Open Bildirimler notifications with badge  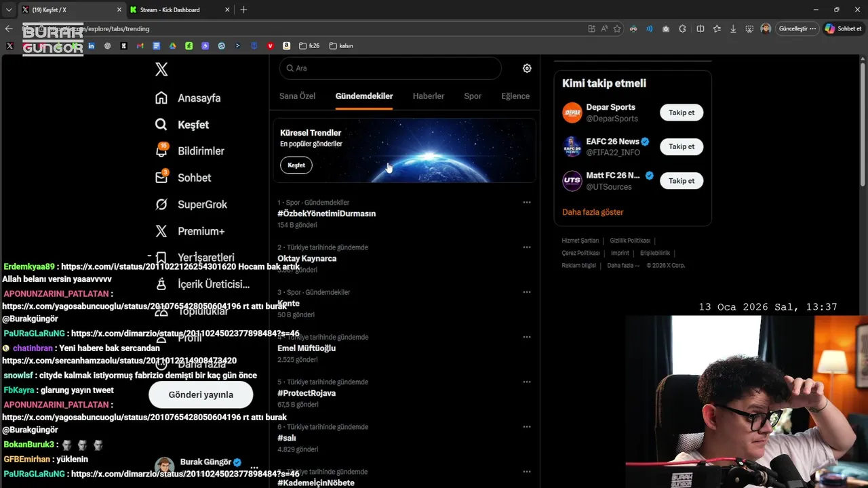pos(189,151)
